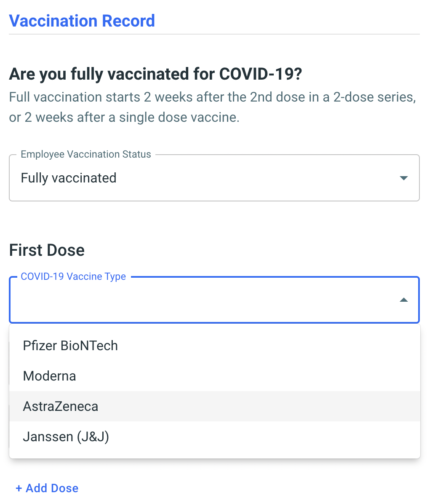Click the Employee Vaccination Status down arrow
Viewport: 443px width, 504px height.
403,178
